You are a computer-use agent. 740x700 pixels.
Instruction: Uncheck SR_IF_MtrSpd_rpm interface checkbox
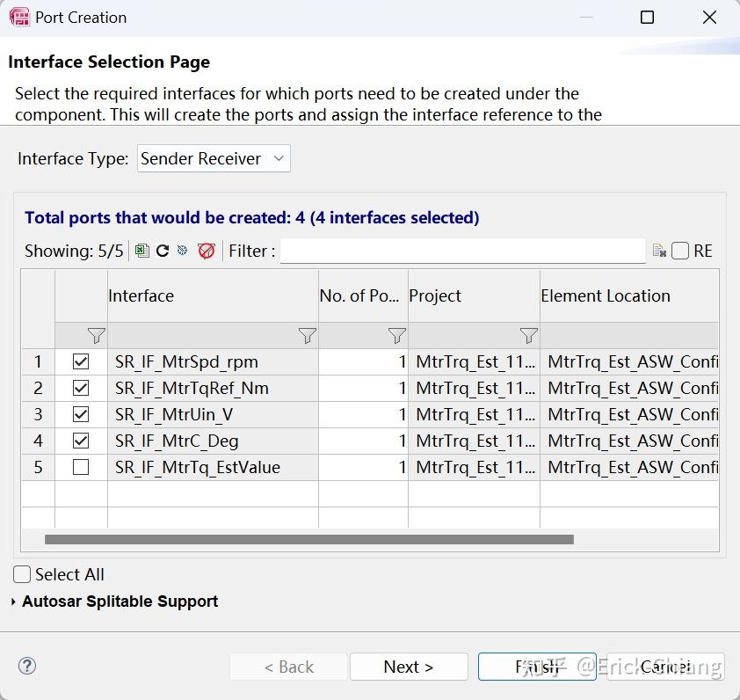81,361
